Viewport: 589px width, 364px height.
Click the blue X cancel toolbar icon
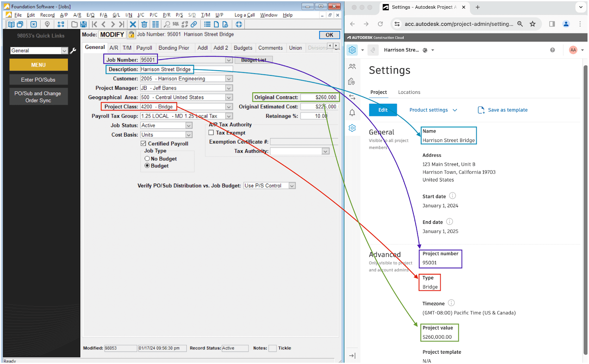[x=133, y=24]
